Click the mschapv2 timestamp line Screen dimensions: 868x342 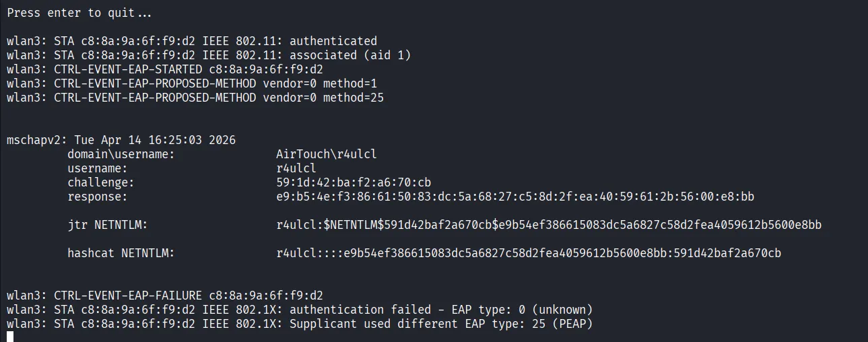click(x=121, y=140)
